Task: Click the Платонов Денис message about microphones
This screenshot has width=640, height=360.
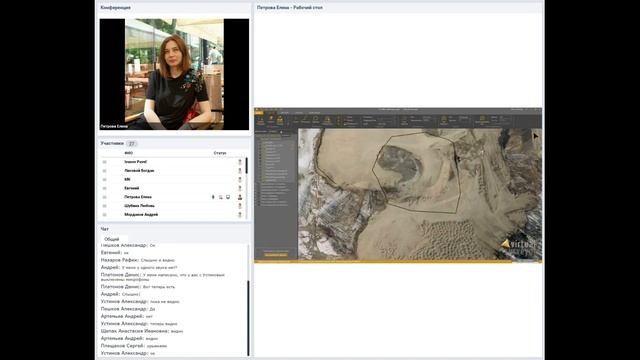Action: [x=162, y=277]
